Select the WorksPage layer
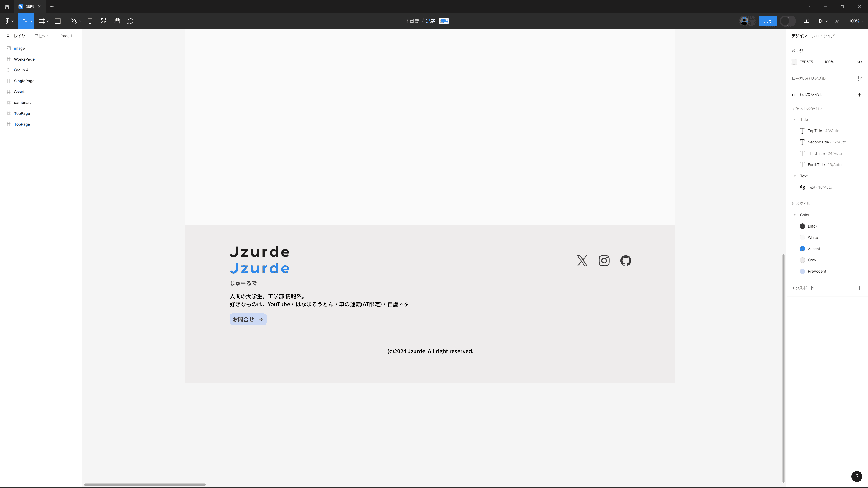The width and height of the screenshot is (868, 488). 24,59
